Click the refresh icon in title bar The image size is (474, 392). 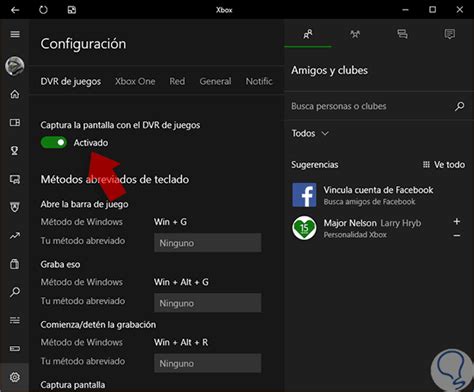coord(43,10)
